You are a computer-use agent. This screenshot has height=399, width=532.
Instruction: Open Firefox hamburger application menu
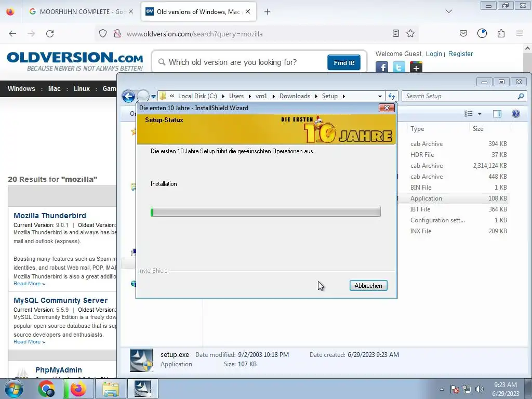pos(520,33)
